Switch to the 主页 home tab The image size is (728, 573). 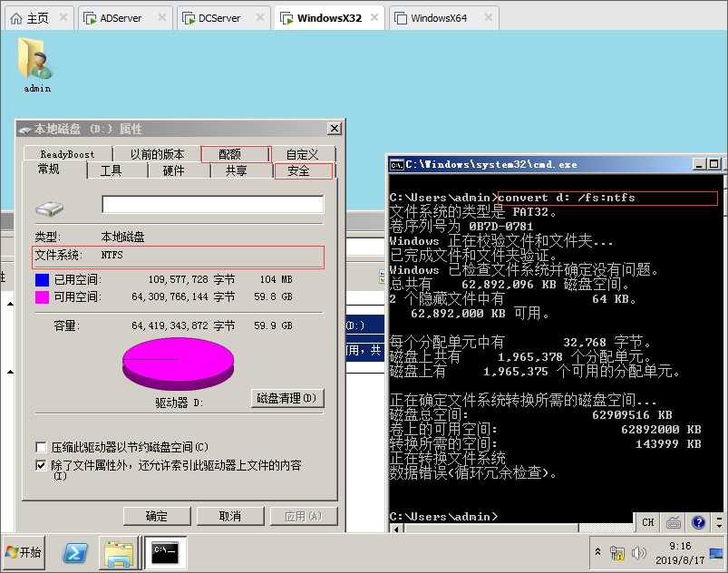(x=37, y=18)
